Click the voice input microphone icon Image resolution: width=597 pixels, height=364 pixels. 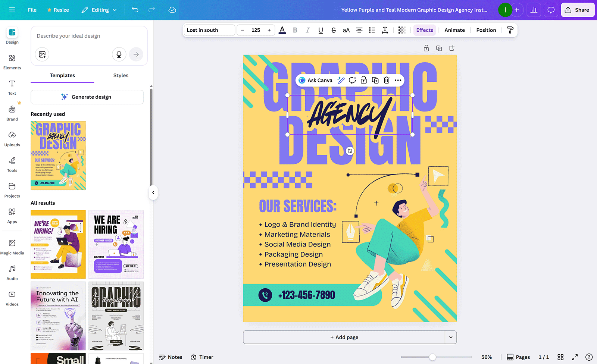coord(119,54)
